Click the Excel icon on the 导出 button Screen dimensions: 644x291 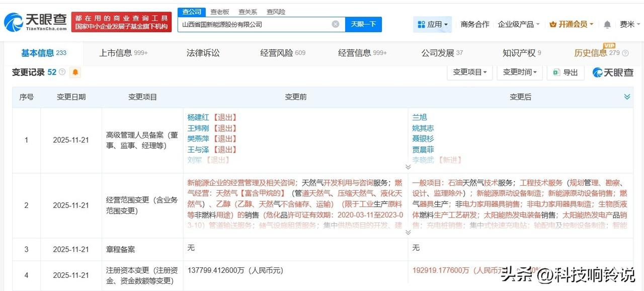[x=554, y=72]
